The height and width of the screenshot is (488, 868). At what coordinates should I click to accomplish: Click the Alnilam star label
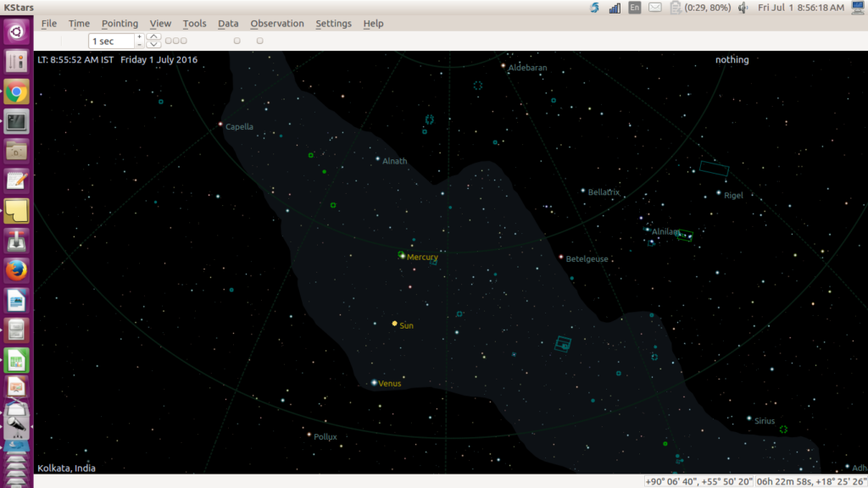coord(665,232)
